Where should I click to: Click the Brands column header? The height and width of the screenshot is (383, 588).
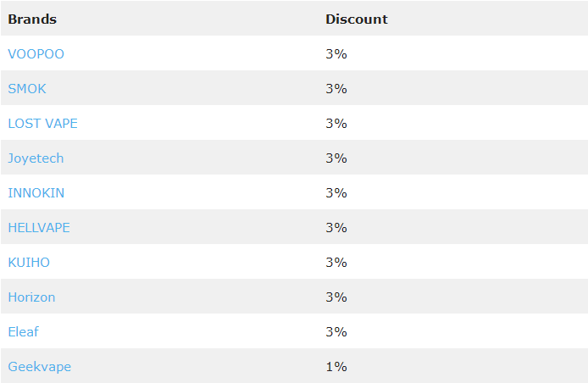point(32,19)
